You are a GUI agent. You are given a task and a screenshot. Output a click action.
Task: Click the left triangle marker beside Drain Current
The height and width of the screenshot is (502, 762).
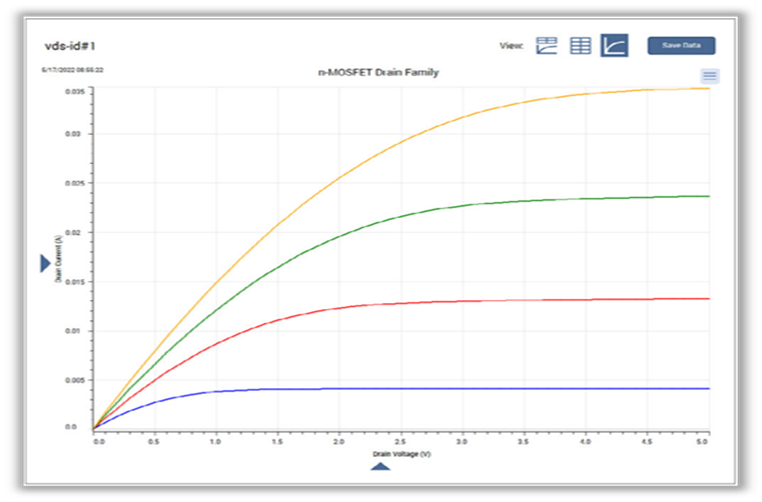(45, 263)
